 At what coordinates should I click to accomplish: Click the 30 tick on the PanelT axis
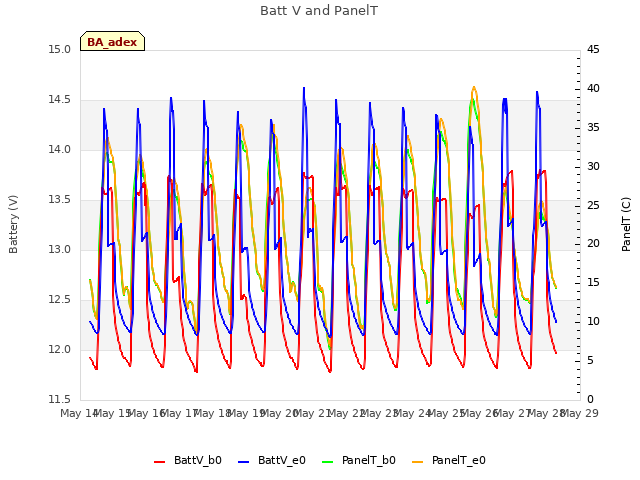pyautogui.click(x=593, y=166)
